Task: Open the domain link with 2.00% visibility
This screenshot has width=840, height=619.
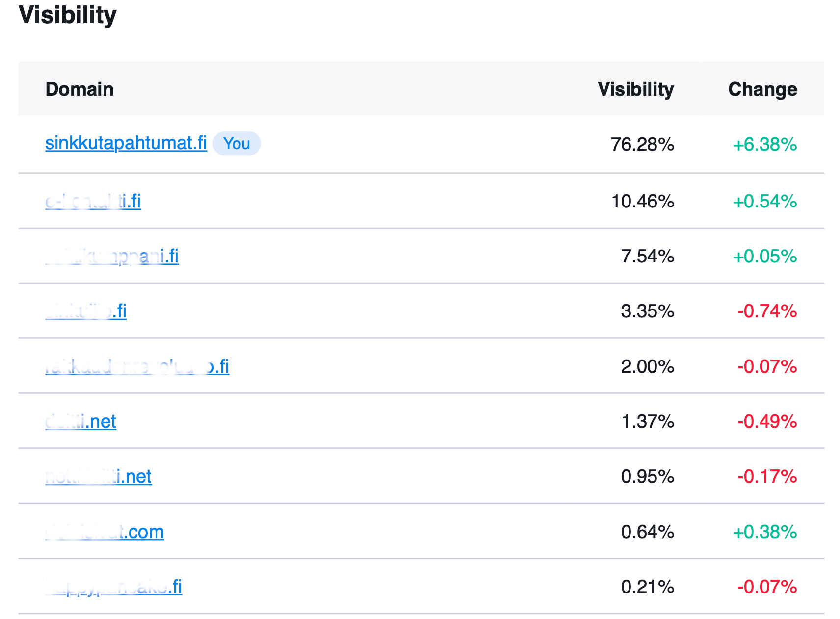Action: coord(137,366)
